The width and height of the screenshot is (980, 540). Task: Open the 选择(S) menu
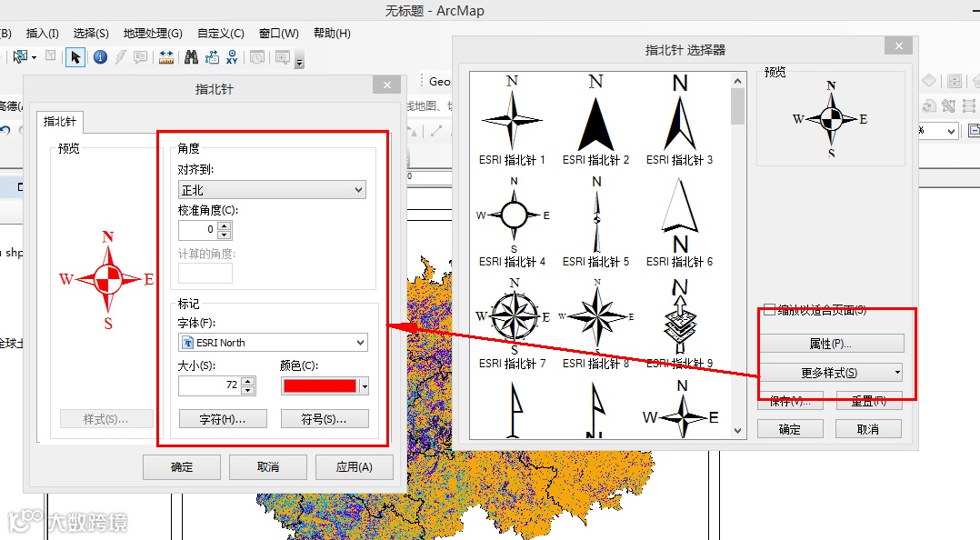pos(91,33)
